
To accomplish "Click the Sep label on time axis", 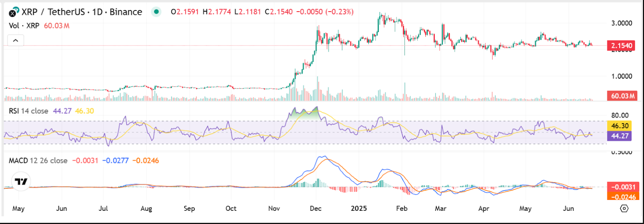I will [x=189, y=208].
